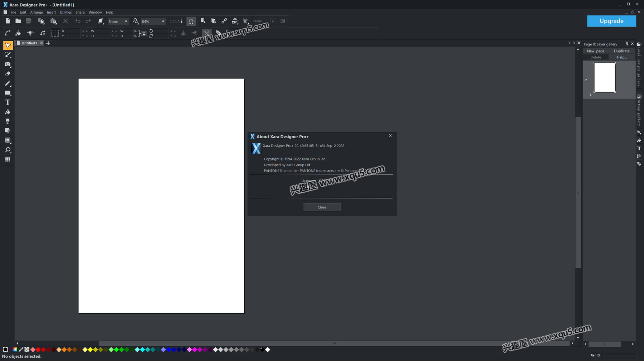
Task: Open the Insert menu
Action: [x=51, y=12]
